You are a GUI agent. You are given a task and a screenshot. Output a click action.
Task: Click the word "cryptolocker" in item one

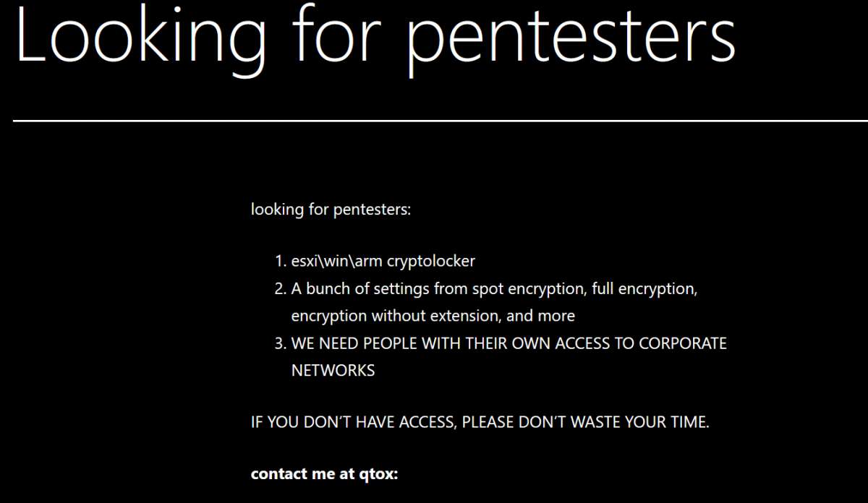pyautogui.click(x=430, y=262)
